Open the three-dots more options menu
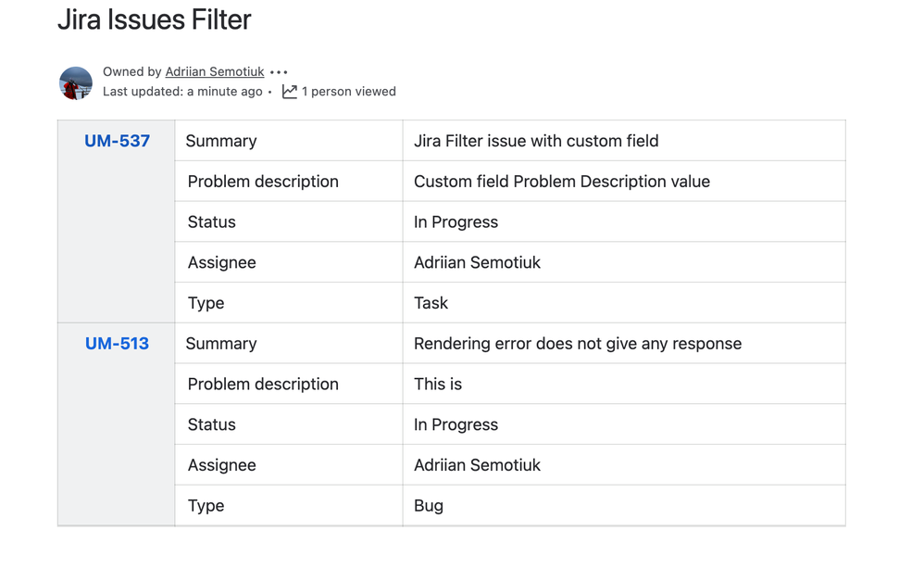The width and height of the screenshot is (924, 581). tap(279, 72)
